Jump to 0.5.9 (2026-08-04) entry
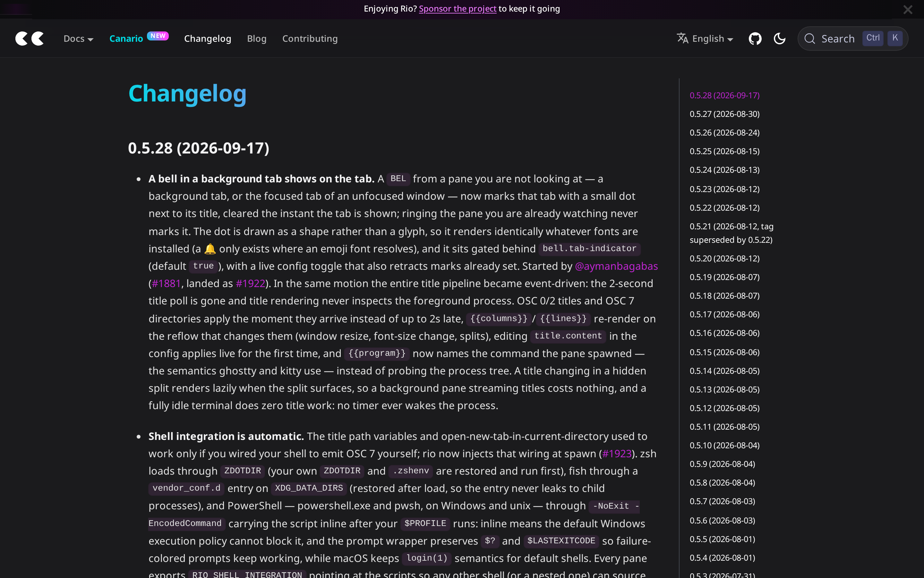924x578 pixels. tap(722, 464)
